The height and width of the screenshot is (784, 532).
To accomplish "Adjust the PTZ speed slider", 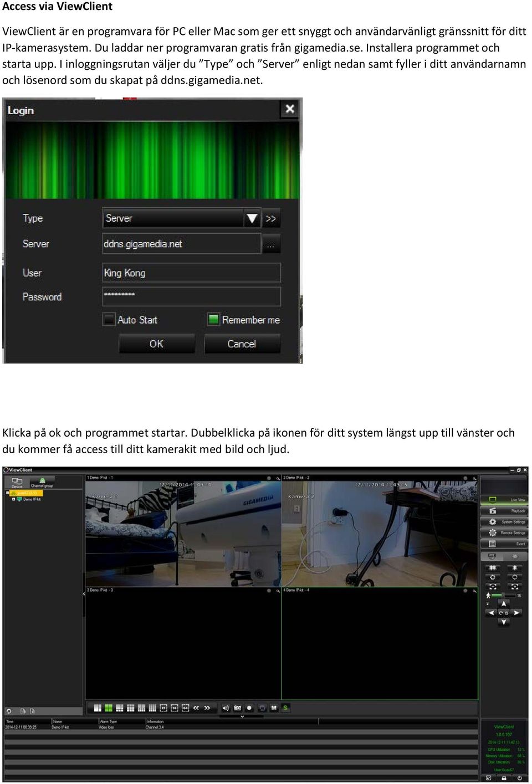I will [x=503, y=596].
